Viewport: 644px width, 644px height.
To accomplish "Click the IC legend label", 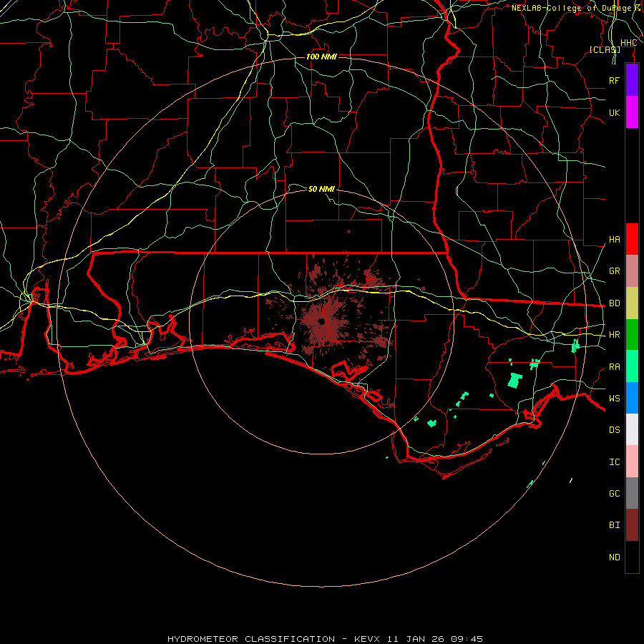I will coord(614,462).
